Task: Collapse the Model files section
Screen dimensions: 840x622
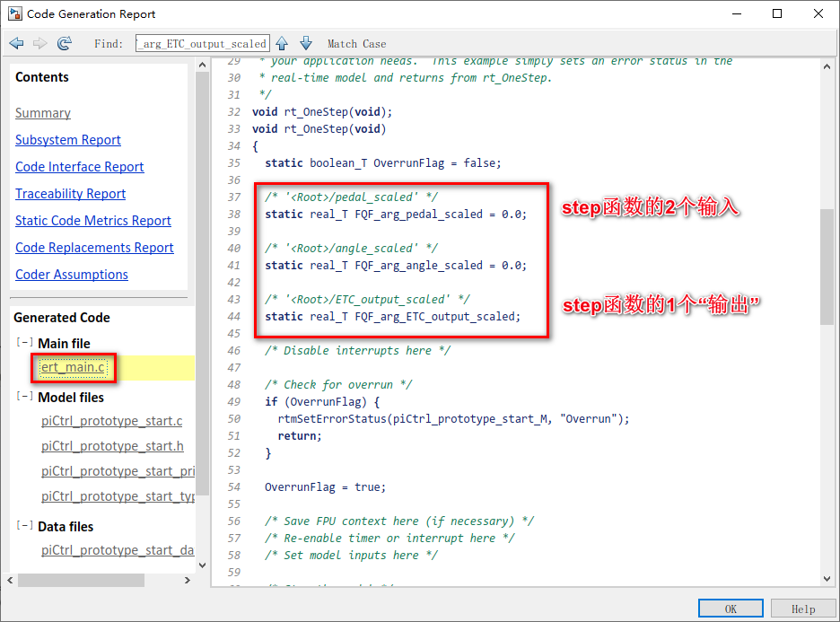Action: 24,397
